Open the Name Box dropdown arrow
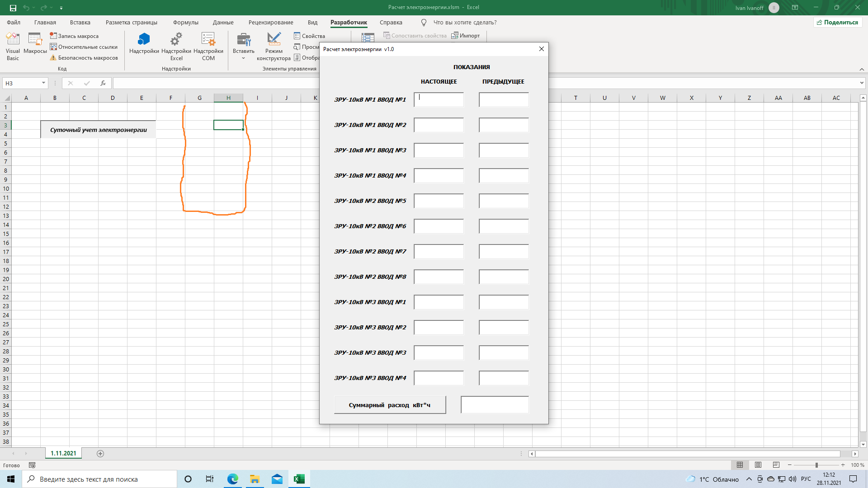The image size is (868, 488). coord(43,83)
